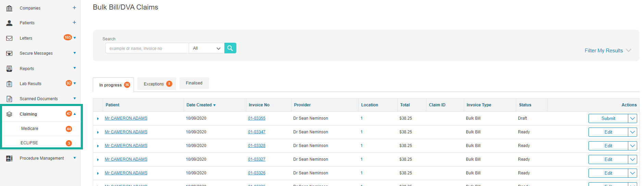Open invoice link 01-03326
Viewport: 644px width, 186px height.
pyautogui.click(x=257, y=173)
